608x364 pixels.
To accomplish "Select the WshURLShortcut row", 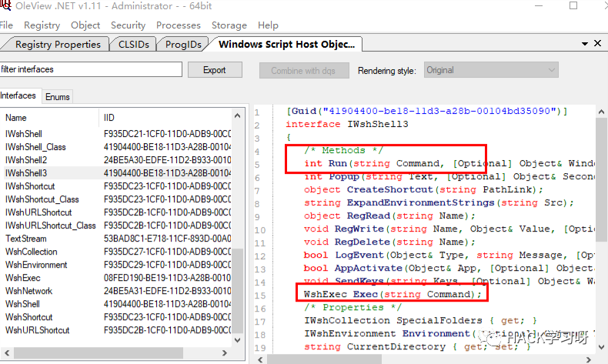I will tap(118, 330).
